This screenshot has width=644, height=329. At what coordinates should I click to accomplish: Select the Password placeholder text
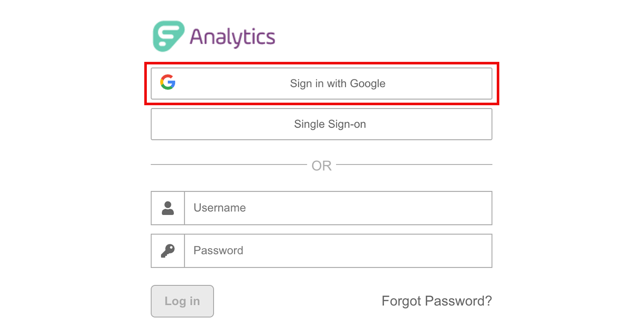click(219, 250)
